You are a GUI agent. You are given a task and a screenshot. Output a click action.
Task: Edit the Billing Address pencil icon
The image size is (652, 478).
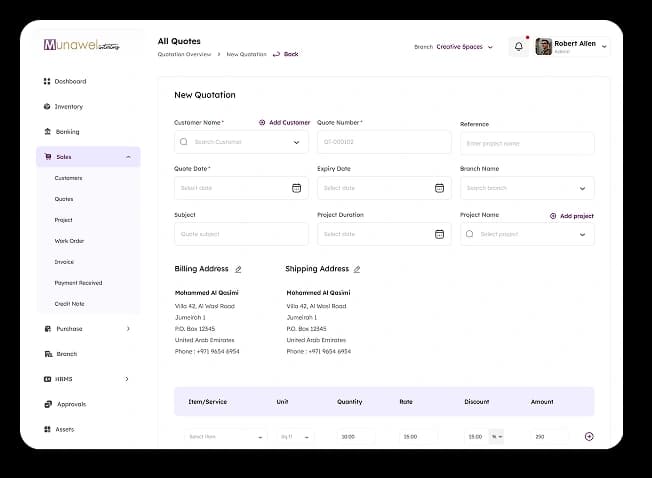tap(238, 269)
